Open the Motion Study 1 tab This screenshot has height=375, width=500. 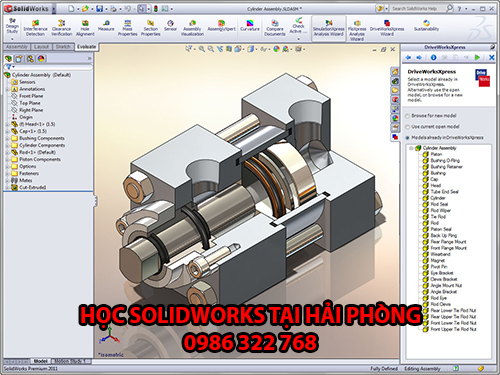tap(70, 361)
